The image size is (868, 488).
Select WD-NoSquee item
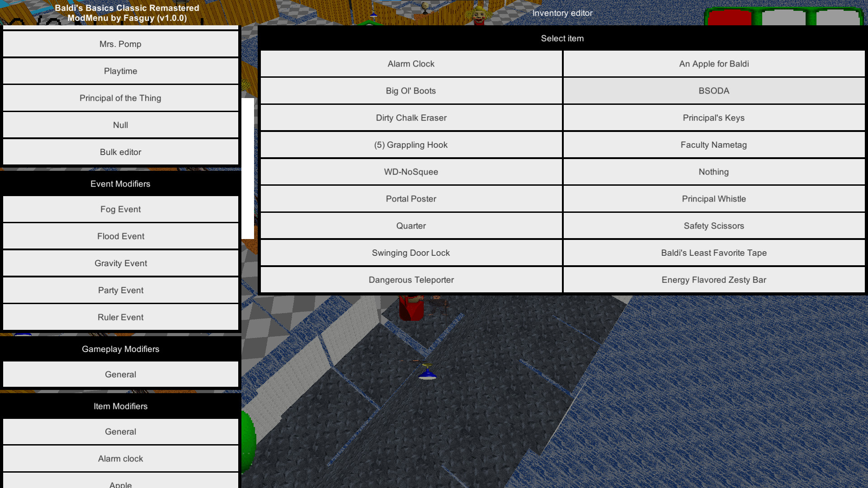click(411, 172)
